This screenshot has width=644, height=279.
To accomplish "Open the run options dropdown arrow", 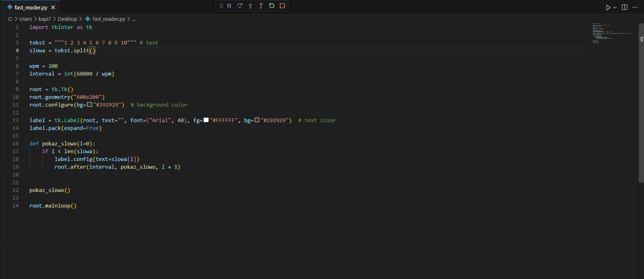I will point(615,7).
